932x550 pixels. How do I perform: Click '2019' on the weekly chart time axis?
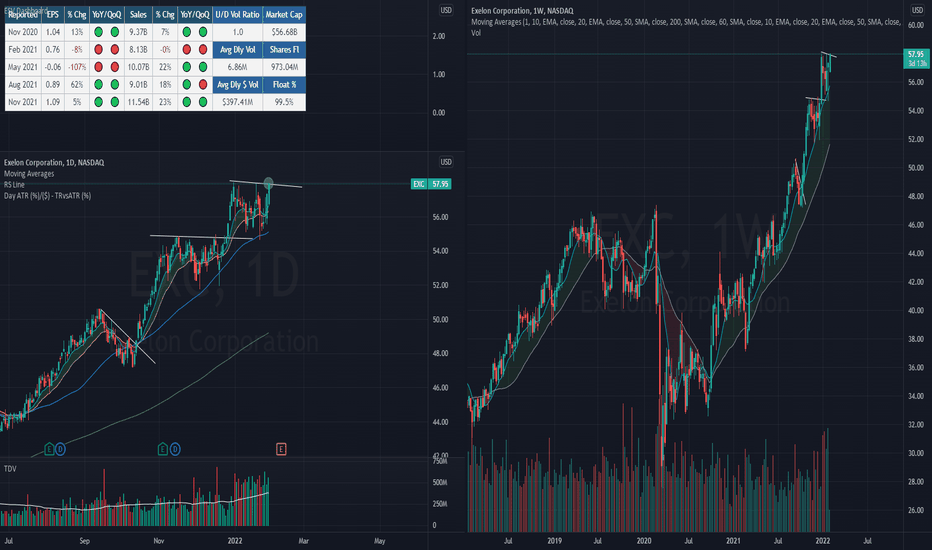pos(555,540)
